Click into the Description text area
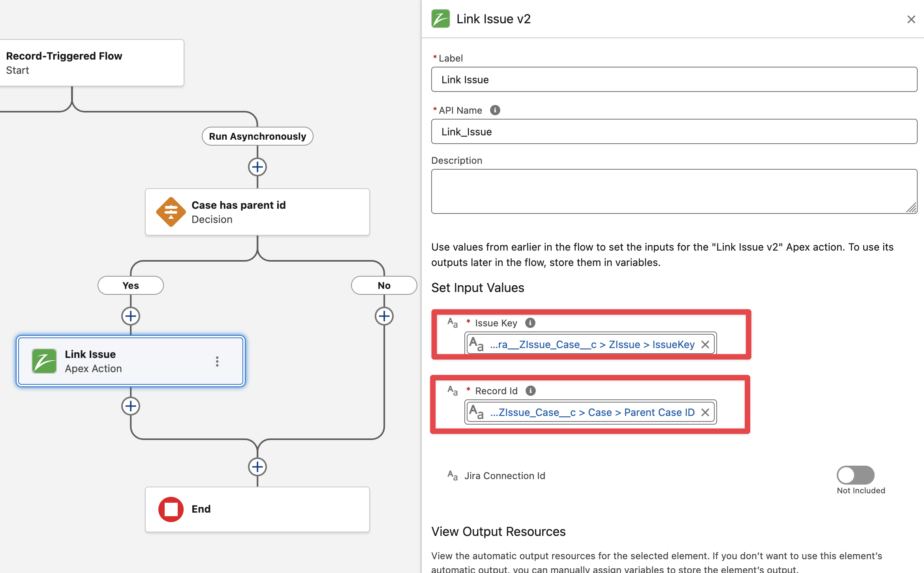This screenshot has width=924, height=573. 674,191
